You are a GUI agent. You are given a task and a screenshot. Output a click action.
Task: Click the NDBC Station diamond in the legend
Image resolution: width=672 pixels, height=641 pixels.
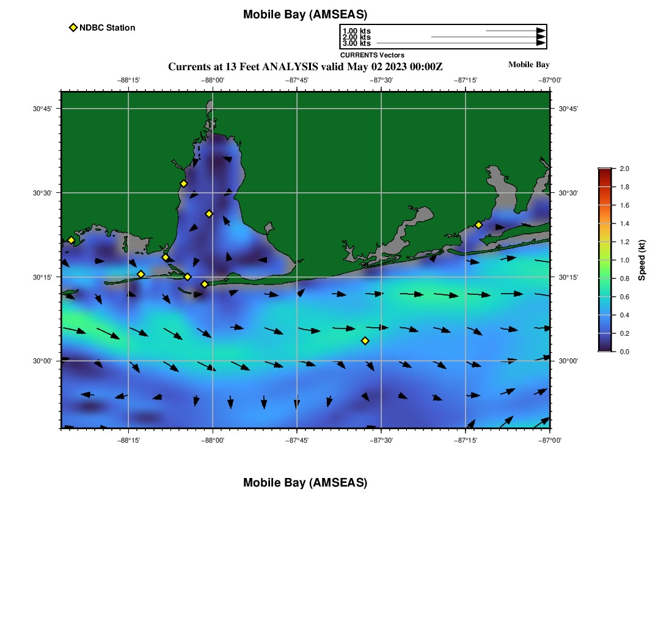point(73,27)
